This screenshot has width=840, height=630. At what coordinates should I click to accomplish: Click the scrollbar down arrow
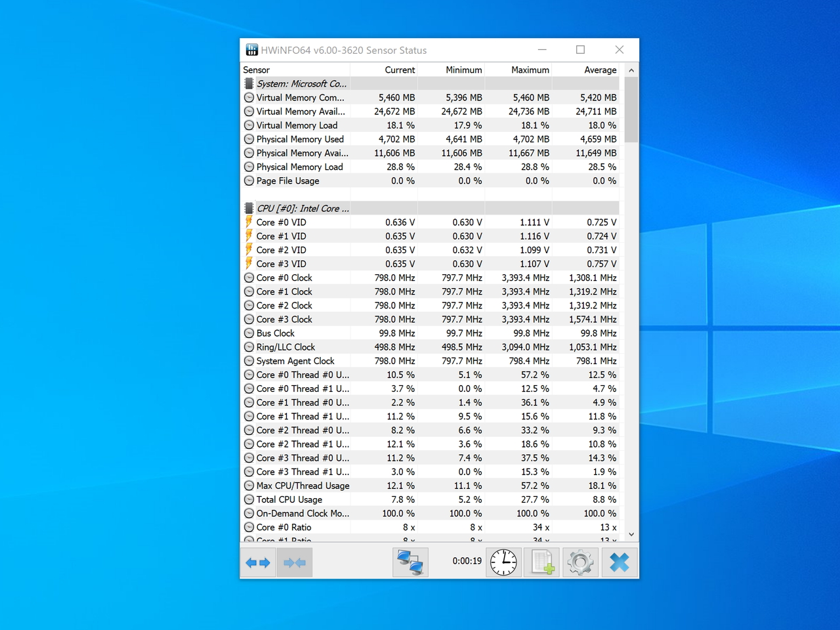[631, 534]
